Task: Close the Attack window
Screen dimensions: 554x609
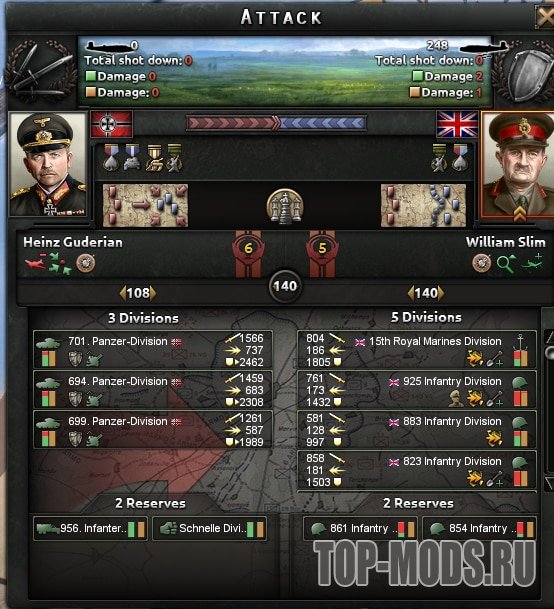Action: pyautogui.click(x=546, y=17)
